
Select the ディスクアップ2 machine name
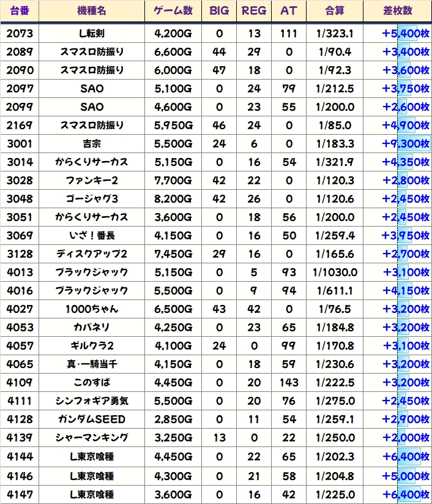(x=92, y=254)
